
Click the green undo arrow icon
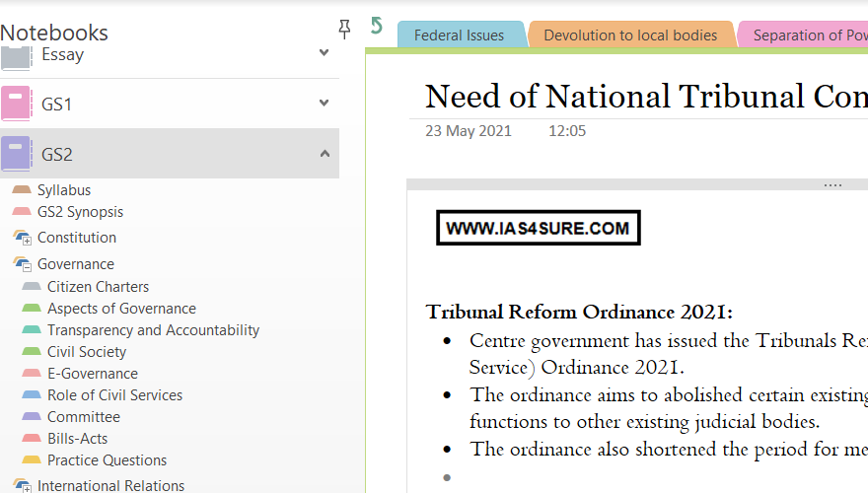tap(376, 26)
